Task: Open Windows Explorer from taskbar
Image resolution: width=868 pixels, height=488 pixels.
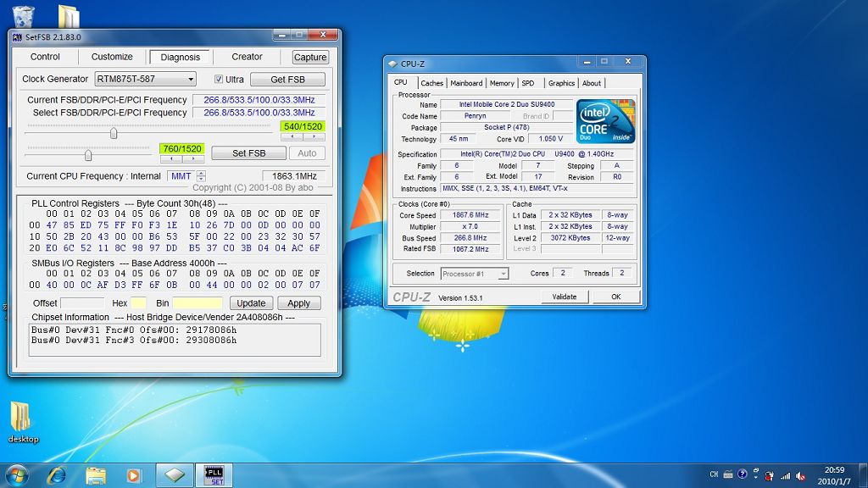Action: tap(95, 475)
